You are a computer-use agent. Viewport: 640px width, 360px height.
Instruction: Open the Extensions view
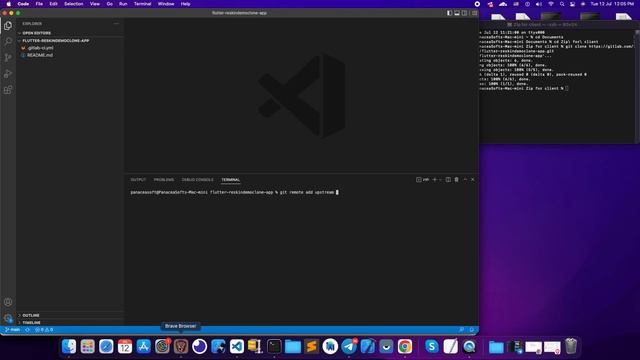(8, 90)
